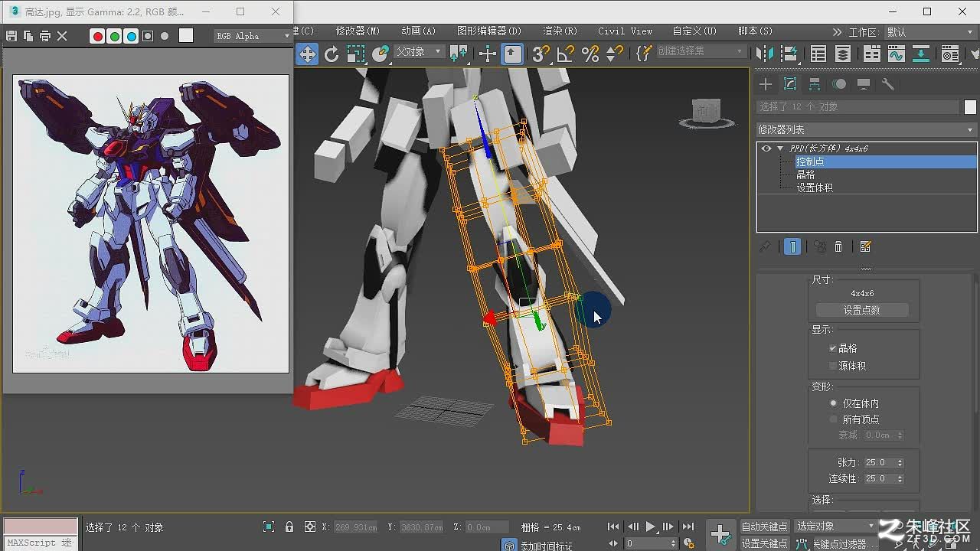Viewport: 980px width, 551px height.
Task: Switch to the Utilities panel tab
Action: 888,84
